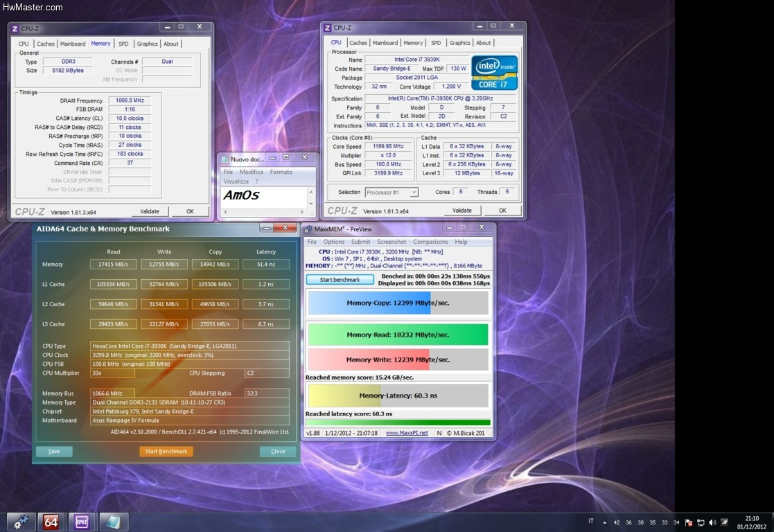Image resolution: width=774 pixels, height=532 pixels.
Task: Click Close in AIDA64 benchmark window
Action: coord(278,451)
